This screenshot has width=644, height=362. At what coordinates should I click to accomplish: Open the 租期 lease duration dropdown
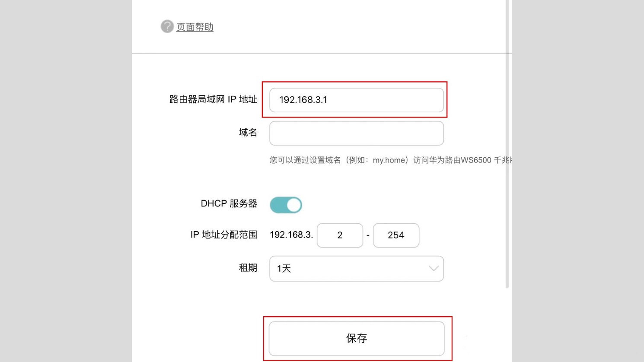[356, 268]
